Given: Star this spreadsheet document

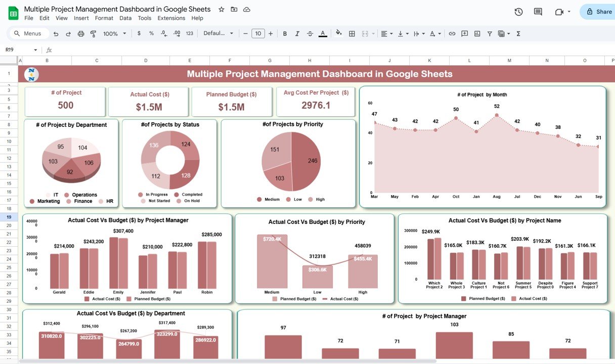Looking at the screenshot, I should 221,10.
